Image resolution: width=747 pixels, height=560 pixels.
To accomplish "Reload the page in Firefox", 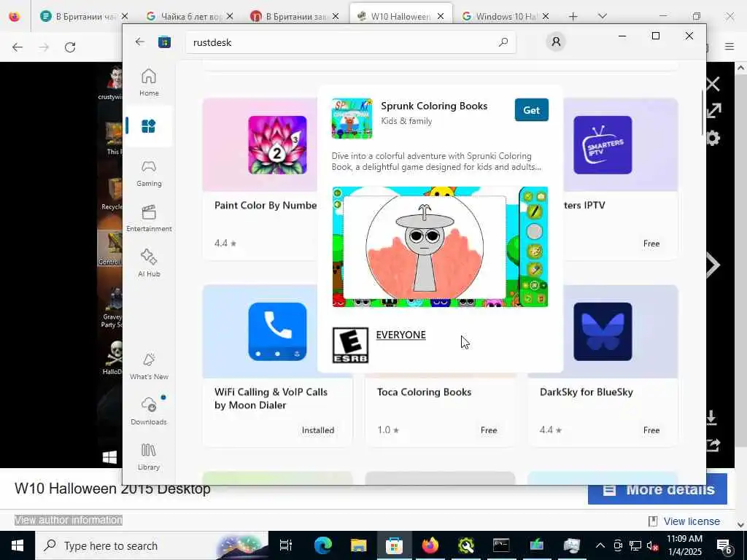I will pyautogui.click(x=70, y=47).
